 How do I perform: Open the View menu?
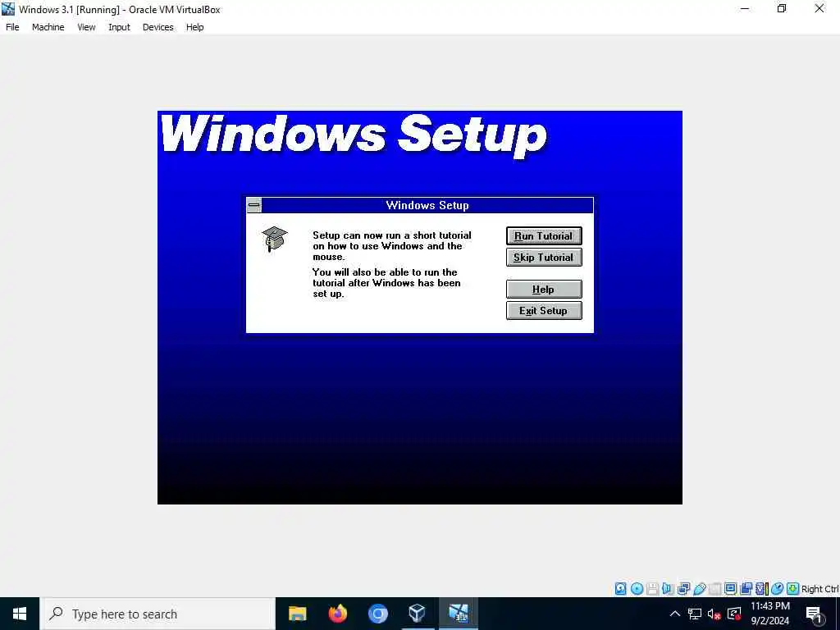pos(86,27)
